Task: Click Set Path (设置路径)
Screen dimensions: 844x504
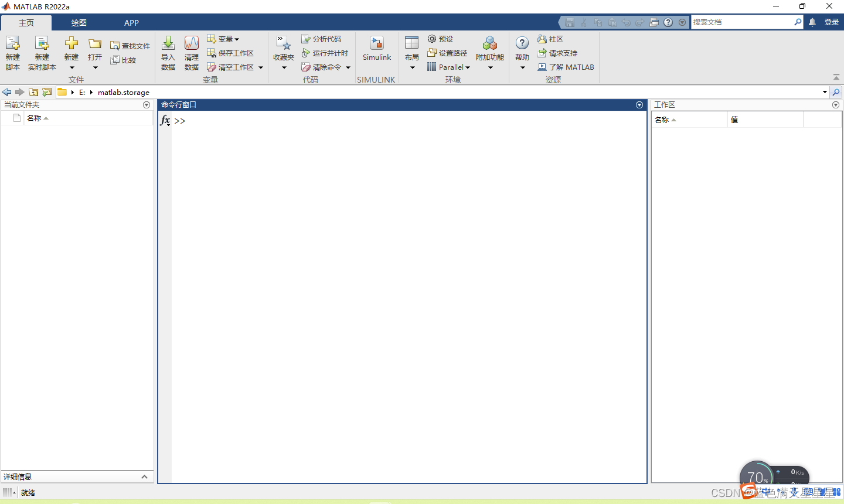Action: pyautogui.click(x=447, y=53)
